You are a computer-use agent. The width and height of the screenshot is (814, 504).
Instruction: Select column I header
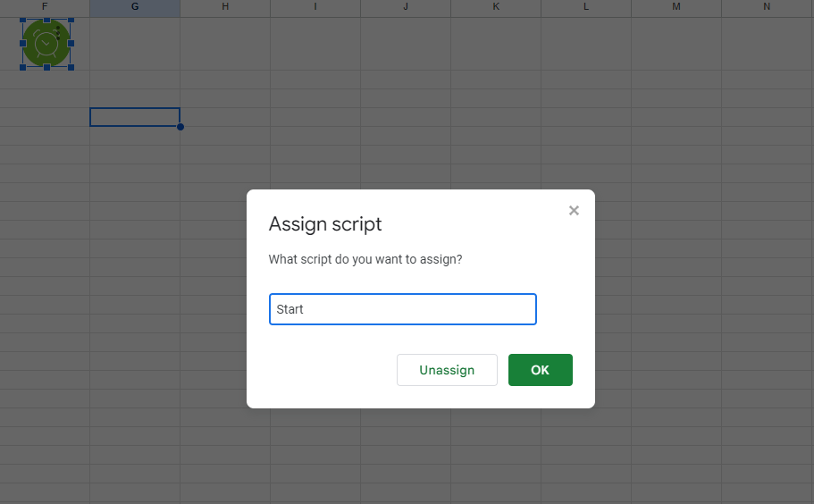coord(315,7)
